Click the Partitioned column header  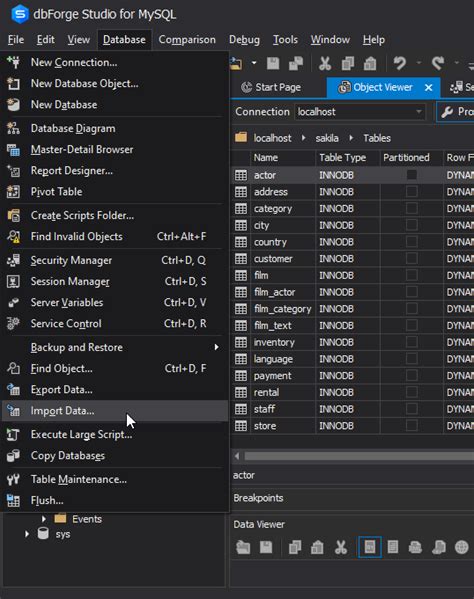411,158
